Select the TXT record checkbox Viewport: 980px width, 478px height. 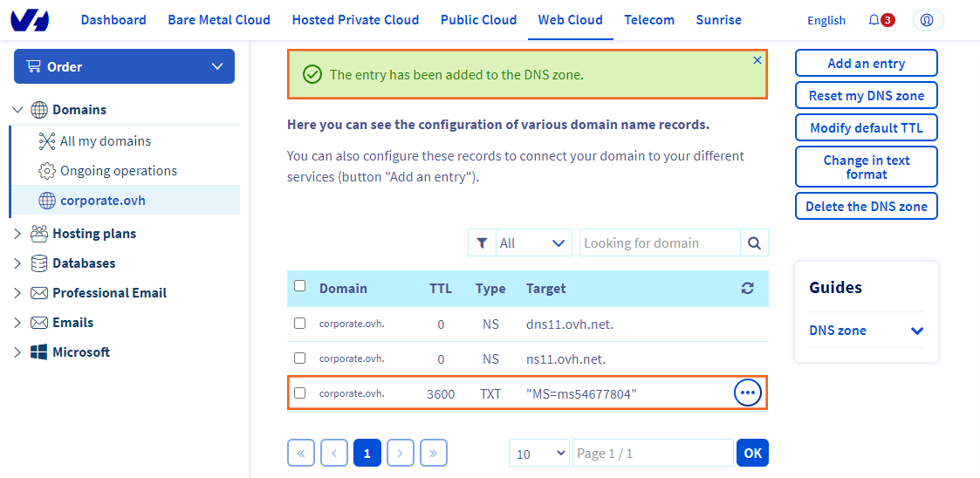[300, 393]
